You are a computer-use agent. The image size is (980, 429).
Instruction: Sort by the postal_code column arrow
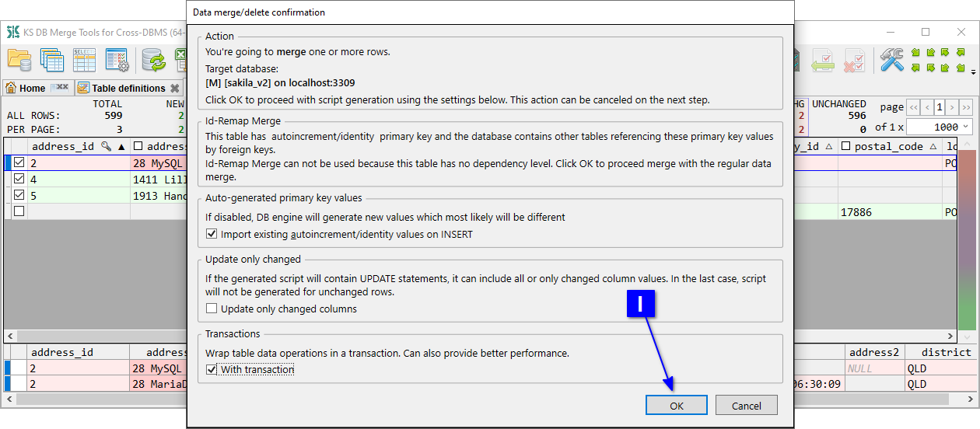point(932,146)
